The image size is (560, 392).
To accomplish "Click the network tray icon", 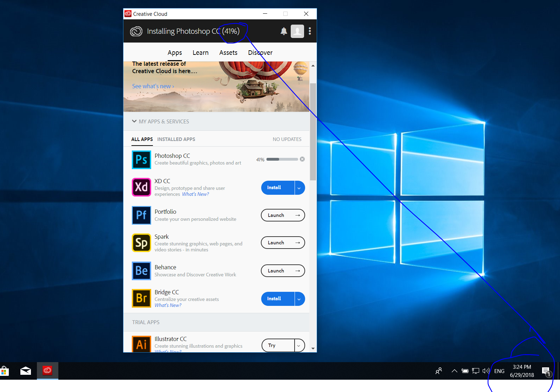I will point(475,371).
